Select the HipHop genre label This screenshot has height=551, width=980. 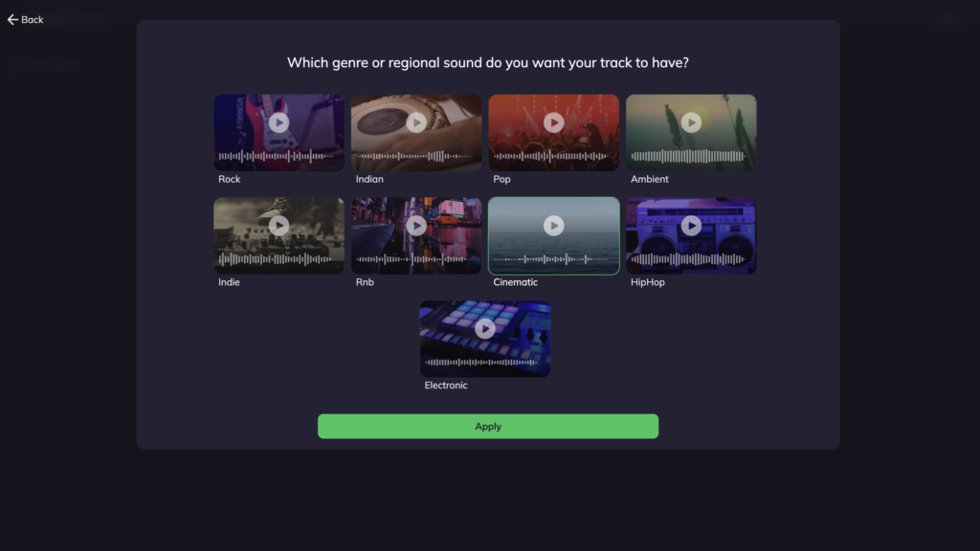(648, 282)
